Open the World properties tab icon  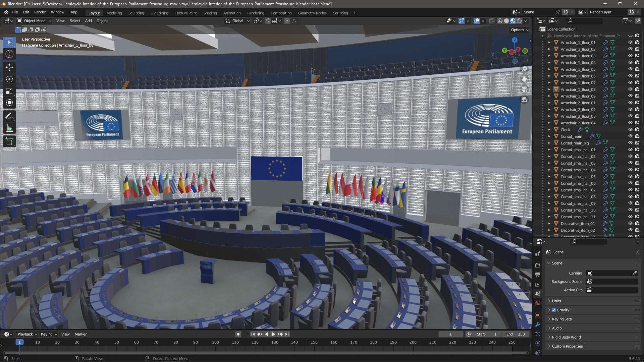click(538, 303)
